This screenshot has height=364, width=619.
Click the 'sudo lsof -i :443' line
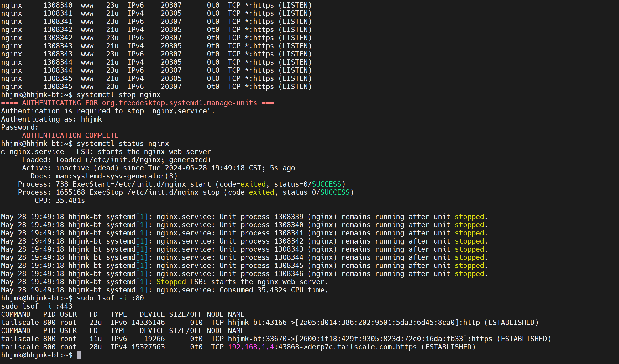tap(37, 306)
